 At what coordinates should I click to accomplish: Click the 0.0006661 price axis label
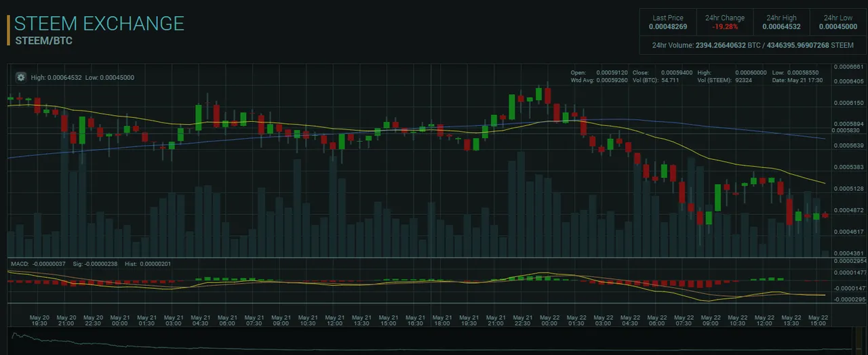849,67
